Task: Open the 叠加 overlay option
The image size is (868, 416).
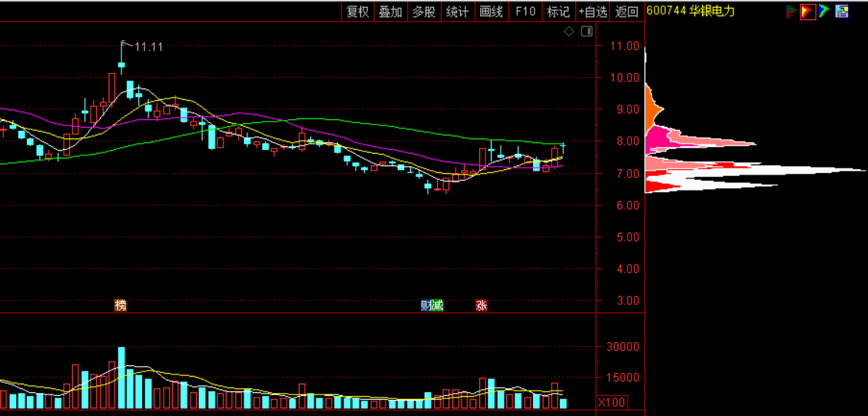Action: [390, 12]
